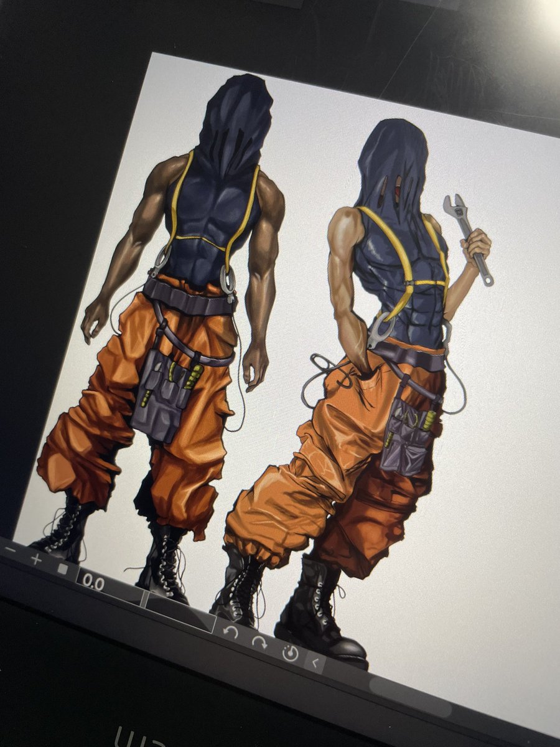The image size is (560, 747).
Task: Click the left chevron scroll arrow
Action: tap(315, 663)
